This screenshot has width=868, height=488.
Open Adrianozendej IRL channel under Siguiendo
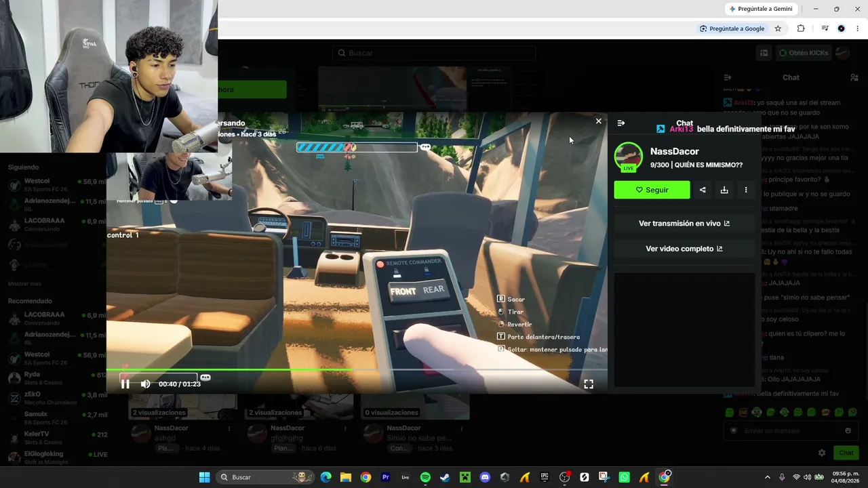coord(57,205)
